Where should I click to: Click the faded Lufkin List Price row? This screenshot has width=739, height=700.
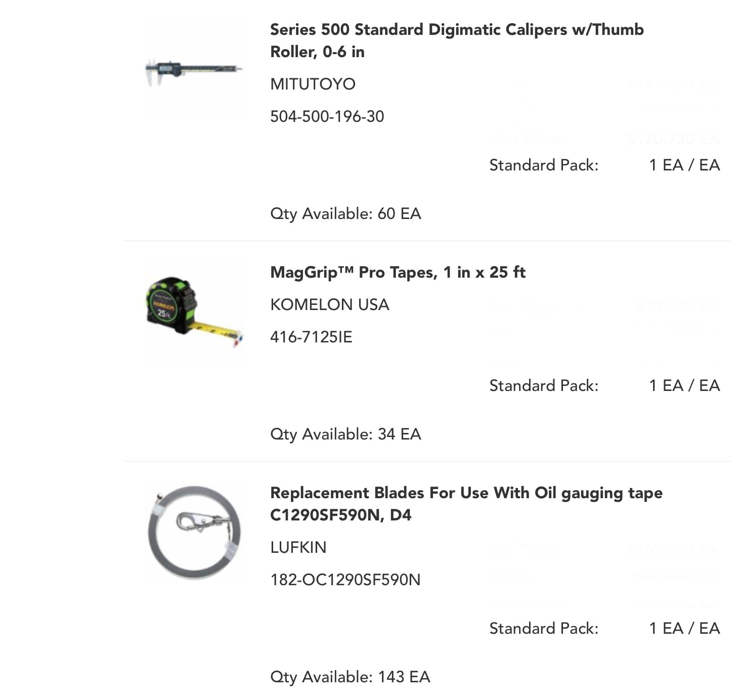tap(604, 549)
